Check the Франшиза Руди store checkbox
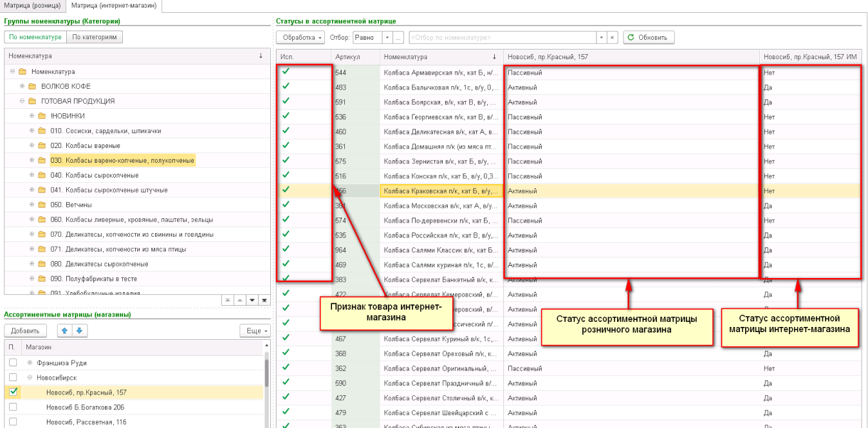868x428 pixels. 13,363
